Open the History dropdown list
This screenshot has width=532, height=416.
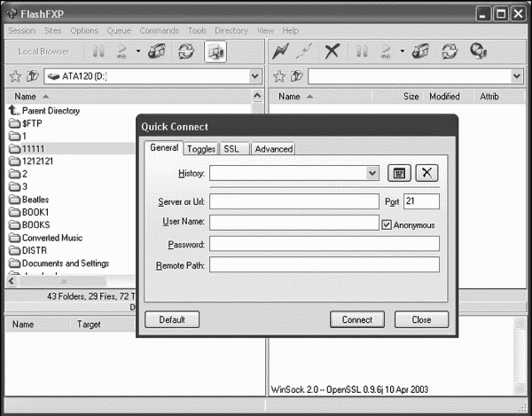pyautogui.click(x=372, y=173)
